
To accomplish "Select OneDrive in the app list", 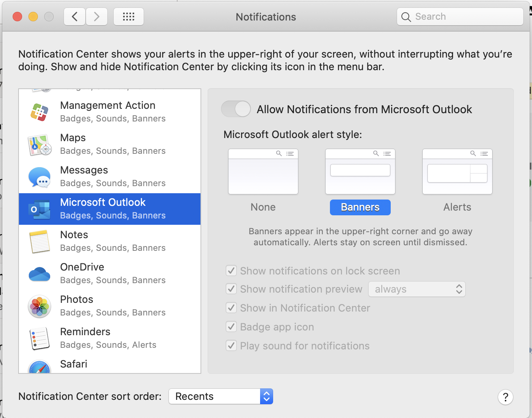I will coord(110,274).
